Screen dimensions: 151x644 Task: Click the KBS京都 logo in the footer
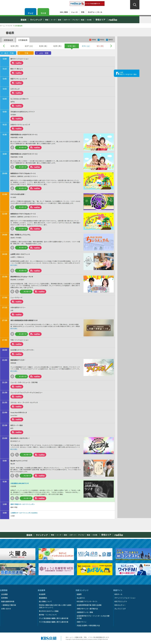click(x=49, y=638)
